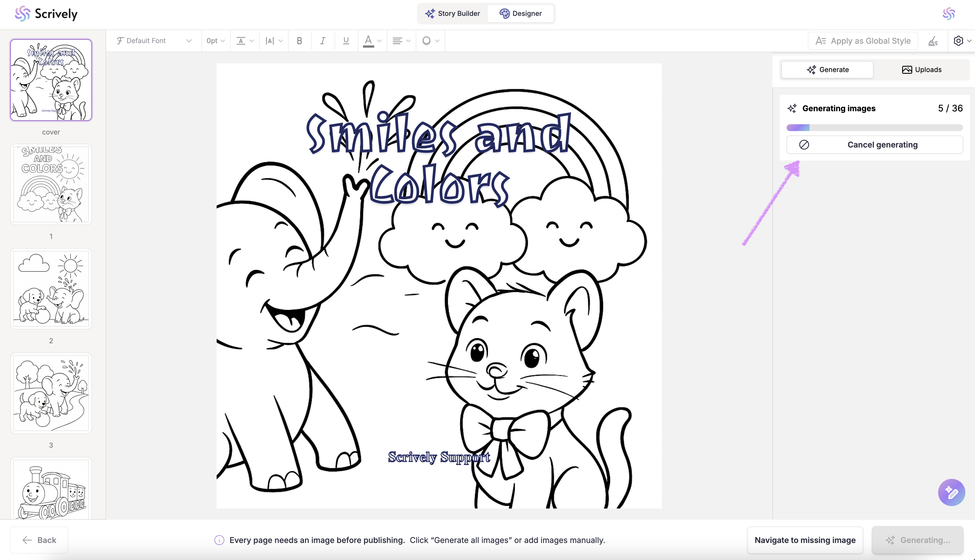The image size is (975, 560).
Task: Toggle bold text formatting
Action: coord(299,41)
